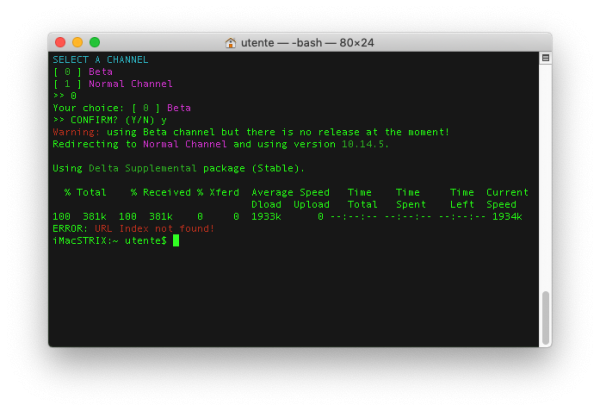This screenshot has height=411, width=600.
Task: Click the '1933k' average download value
Action: pyautogui.click(x=266, y=217)
